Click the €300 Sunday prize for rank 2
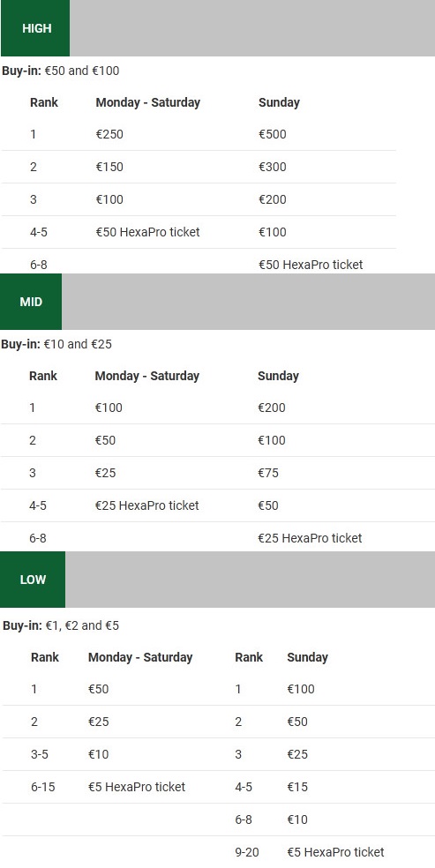Image resolution: width=435 pixels, height=868 pixels. (273, 167)
